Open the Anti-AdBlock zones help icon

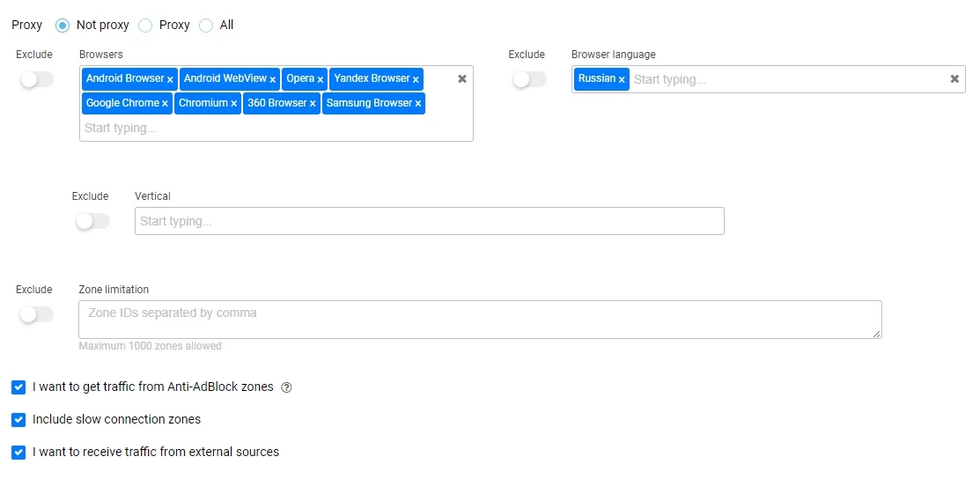(286, 387)
